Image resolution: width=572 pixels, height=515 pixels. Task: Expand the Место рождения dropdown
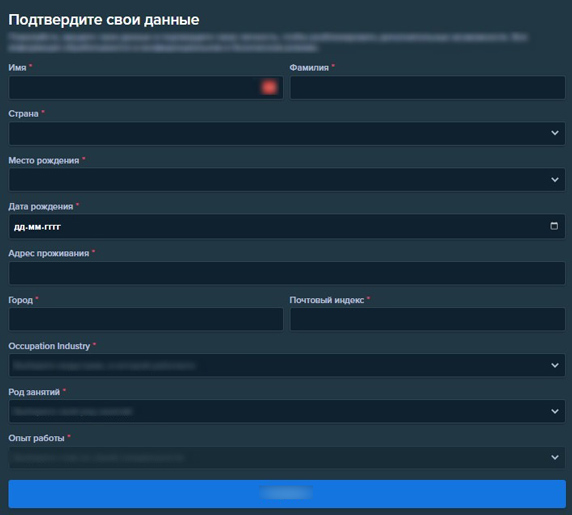(x=287, y=179)
